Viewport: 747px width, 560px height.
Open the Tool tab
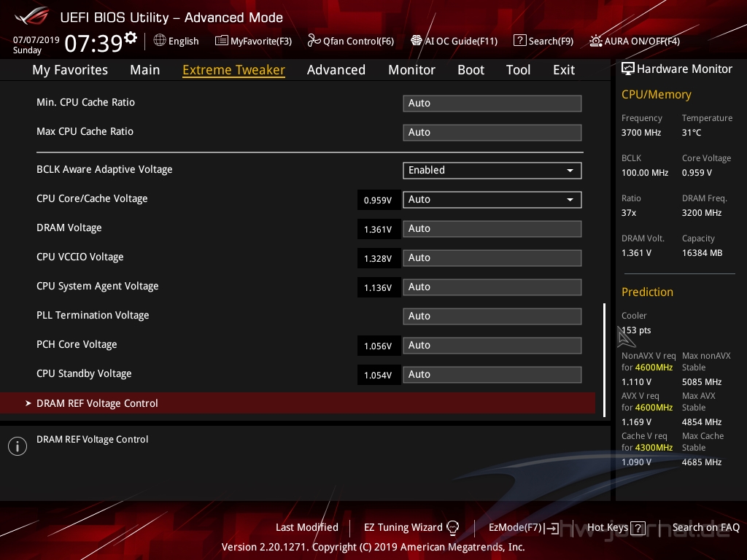pyautogui.click(x=518, y=69)
